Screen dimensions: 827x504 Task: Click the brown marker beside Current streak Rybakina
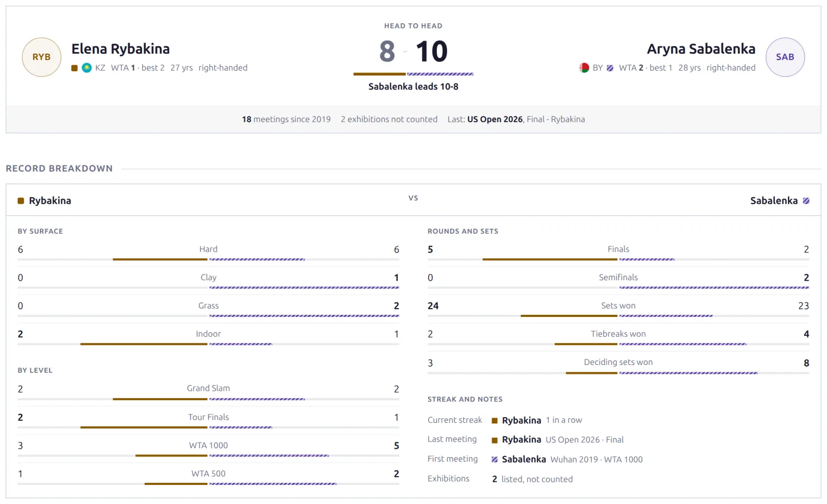click(495, 421)
